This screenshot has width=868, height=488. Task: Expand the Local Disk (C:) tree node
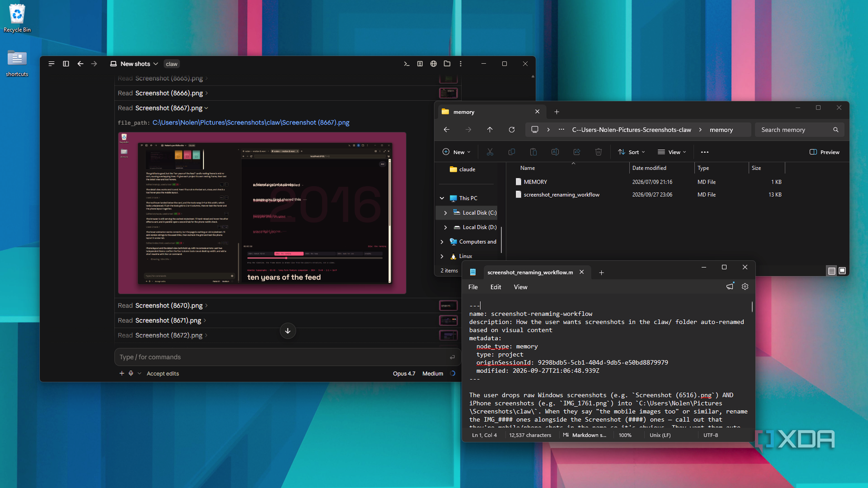[x=446, y=213]
